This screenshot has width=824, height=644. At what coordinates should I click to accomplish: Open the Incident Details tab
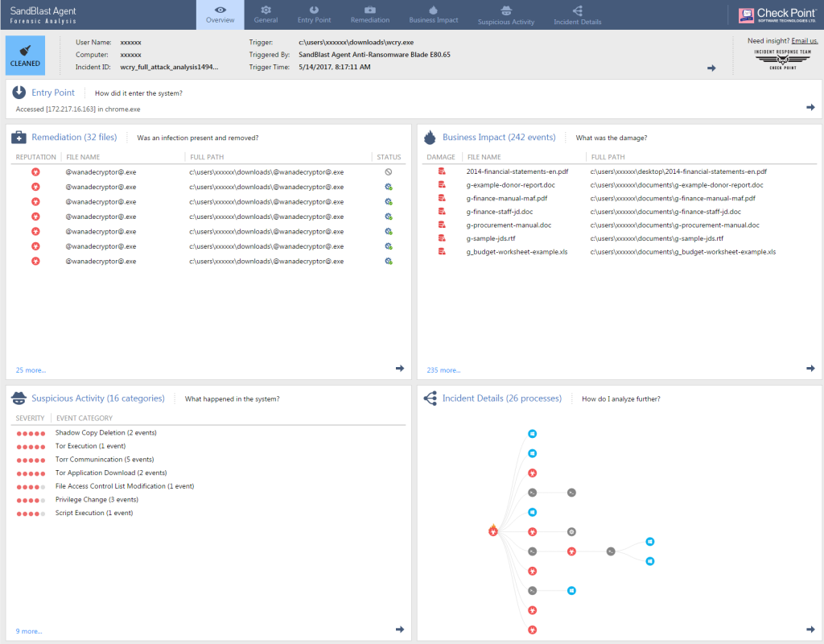click(578, 14)
